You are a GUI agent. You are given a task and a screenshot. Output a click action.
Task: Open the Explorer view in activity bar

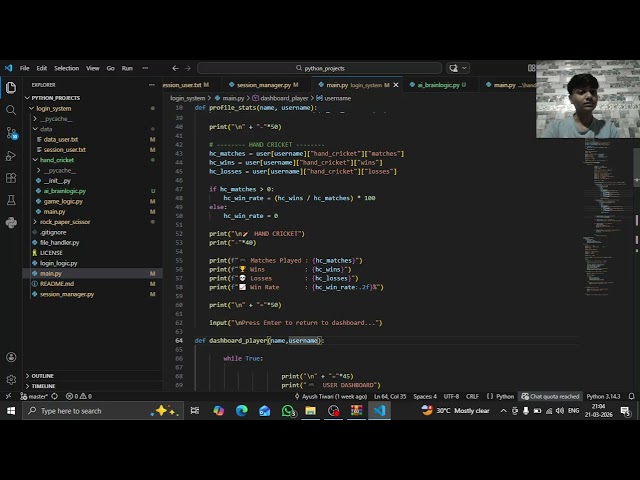pos(11,87)
